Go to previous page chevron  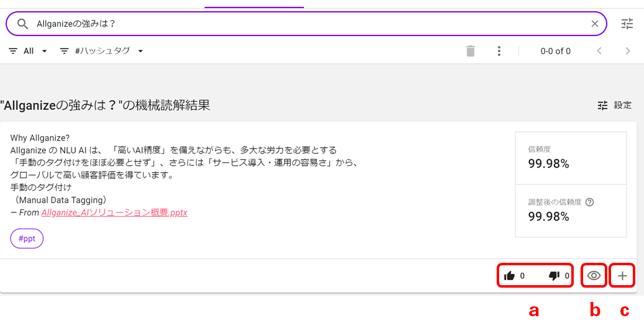[599, 51]
